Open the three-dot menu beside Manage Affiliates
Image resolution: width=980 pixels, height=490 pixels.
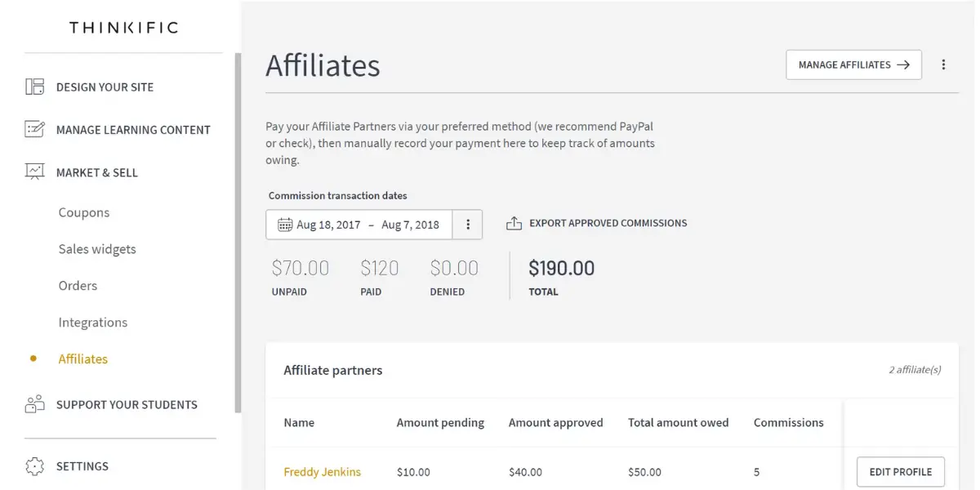click(x=943, y=65)
